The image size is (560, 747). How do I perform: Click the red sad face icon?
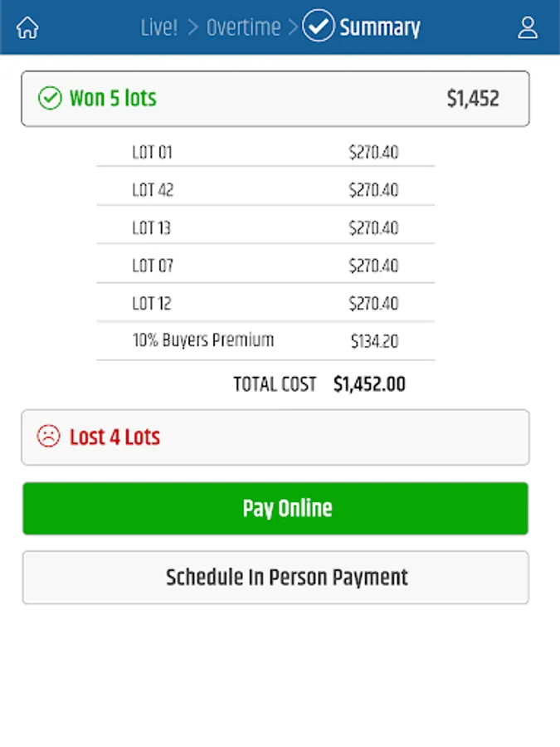tap(49, 436)
